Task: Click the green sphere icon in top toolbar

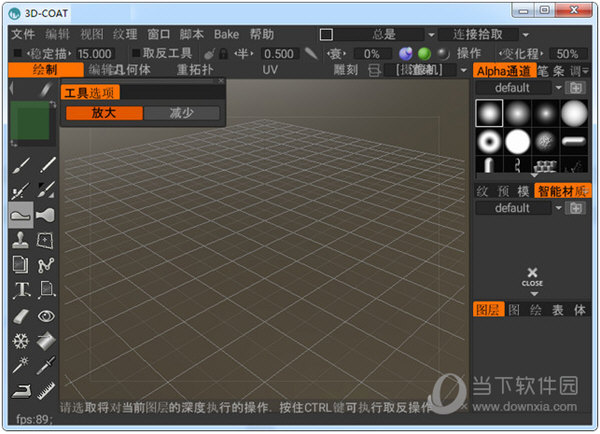Action: click(424, 53)
